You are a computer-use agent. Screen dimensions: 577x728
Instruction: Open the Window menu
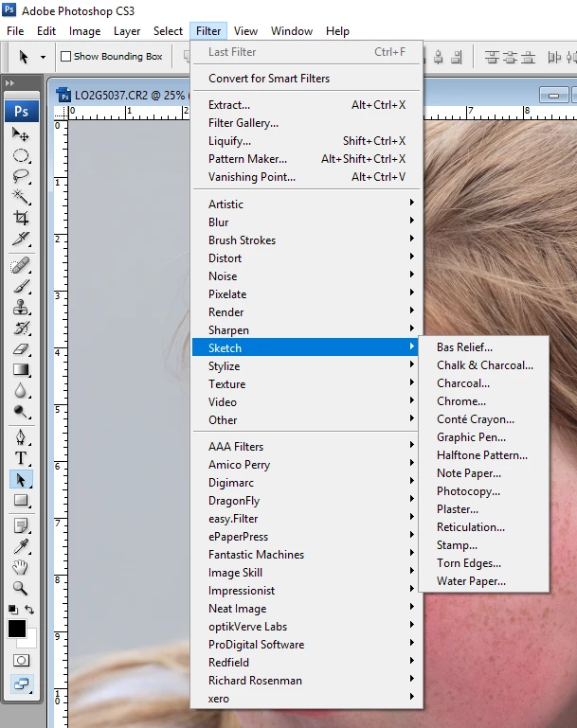[292, 31]
